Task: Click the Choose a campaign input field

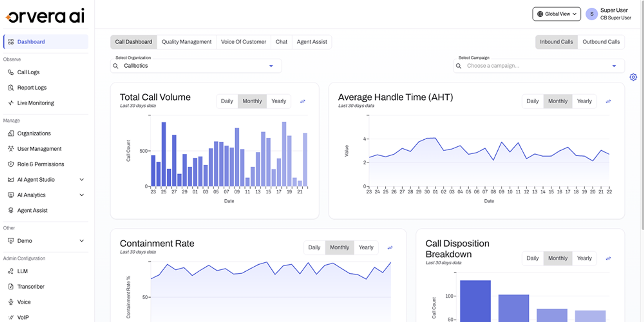Action: [539, 66]
